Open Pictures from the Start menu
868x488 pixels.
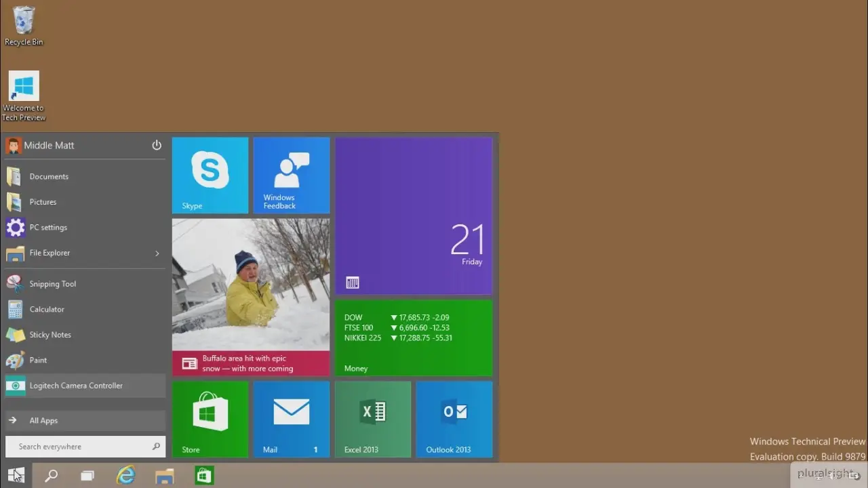pyautogui.click(x=85, y=202)
